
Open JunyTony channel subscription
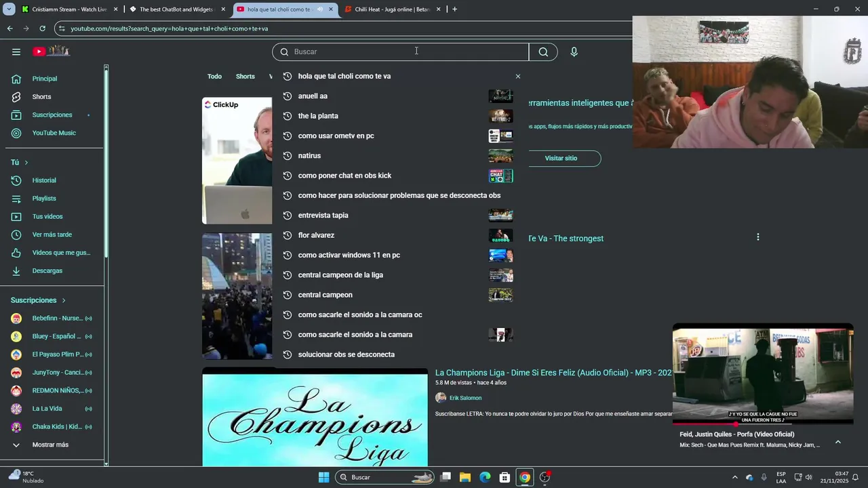pyautogui.click(x=54, y=373)
